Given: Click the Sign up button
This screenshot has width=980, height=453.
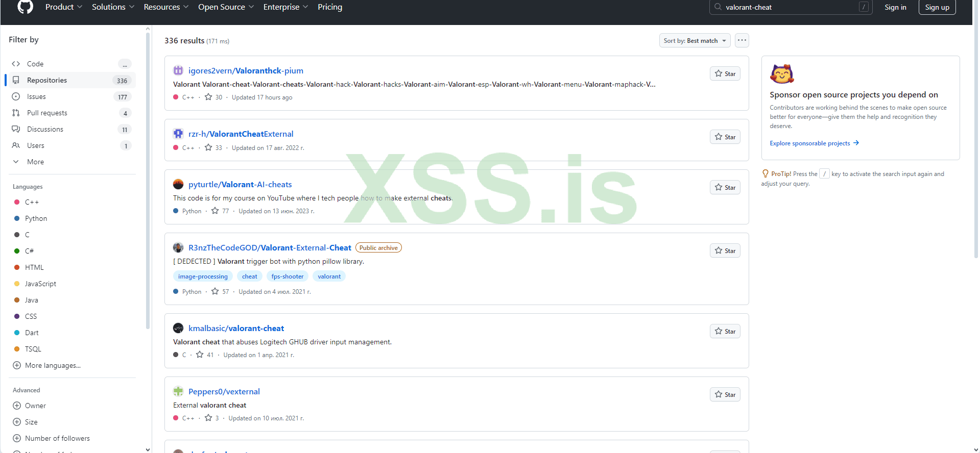Looking at the screenshot, I should click(937, 7).
